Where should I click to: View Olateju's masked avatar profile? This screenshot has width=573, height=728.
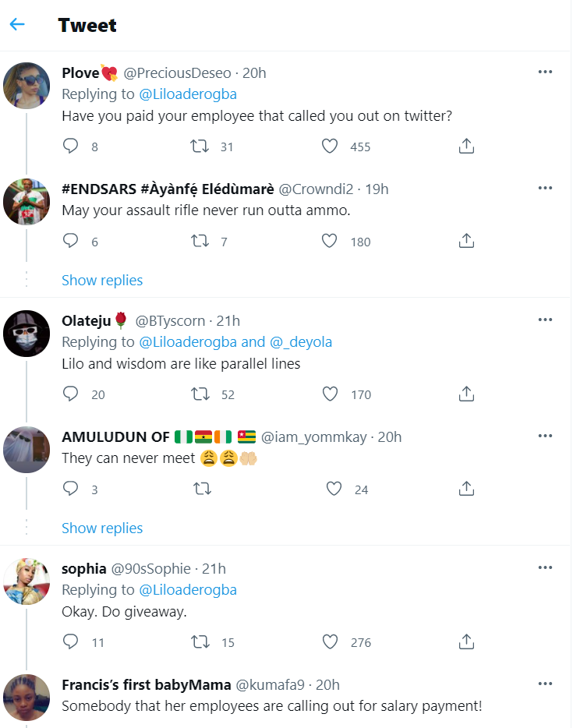(x=27, y=333)
